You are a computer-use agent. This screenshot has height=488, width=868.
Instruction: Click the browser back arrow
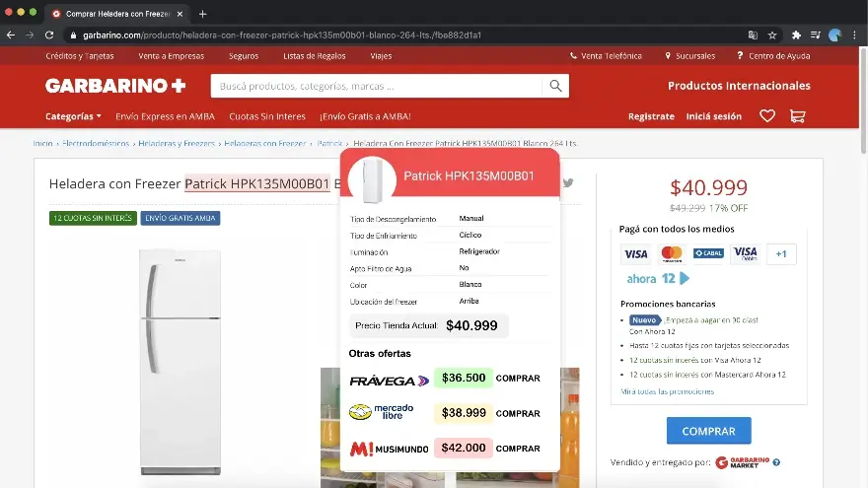tap(11, 35)
